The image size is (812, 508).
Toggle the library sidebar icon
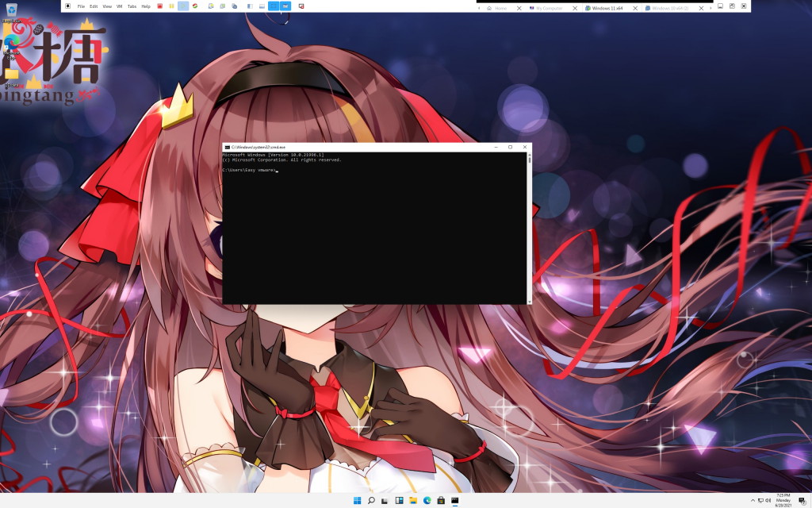(250, 6)
